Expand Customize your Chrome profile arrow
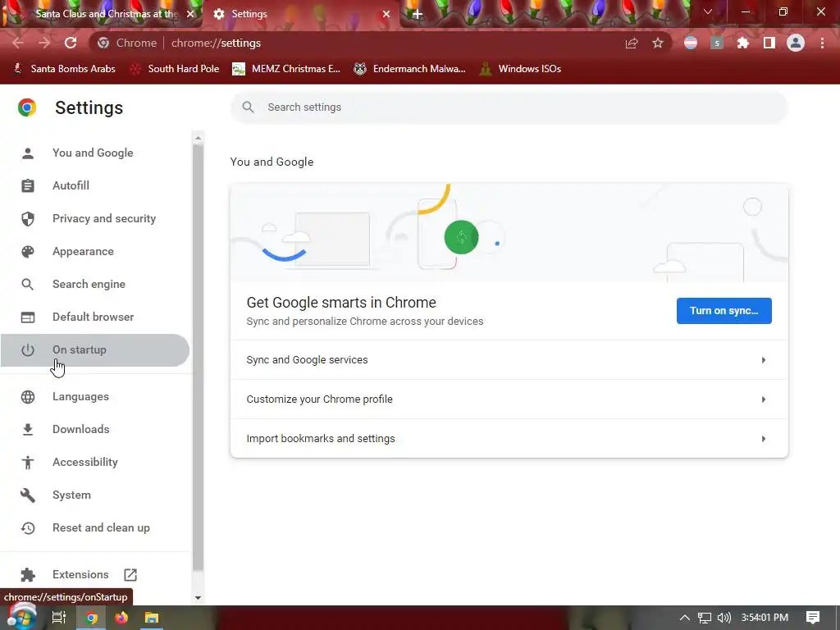 point(764,399)
